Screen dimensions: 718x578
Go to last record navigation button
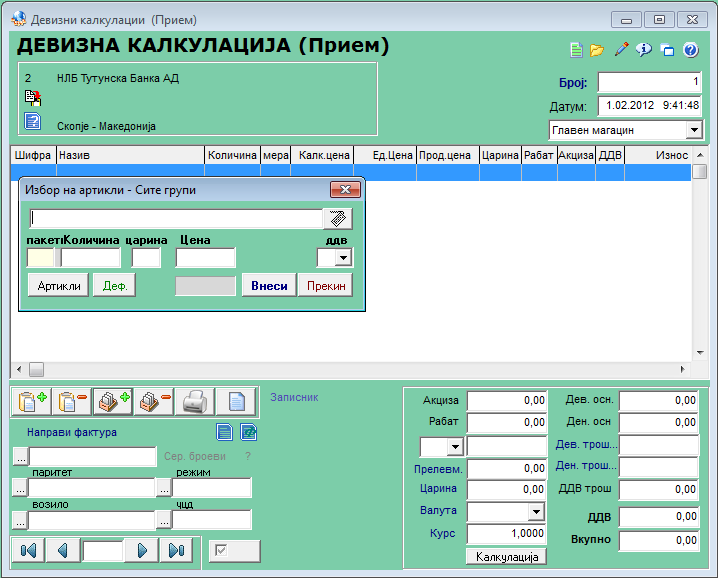click(176, 550)
